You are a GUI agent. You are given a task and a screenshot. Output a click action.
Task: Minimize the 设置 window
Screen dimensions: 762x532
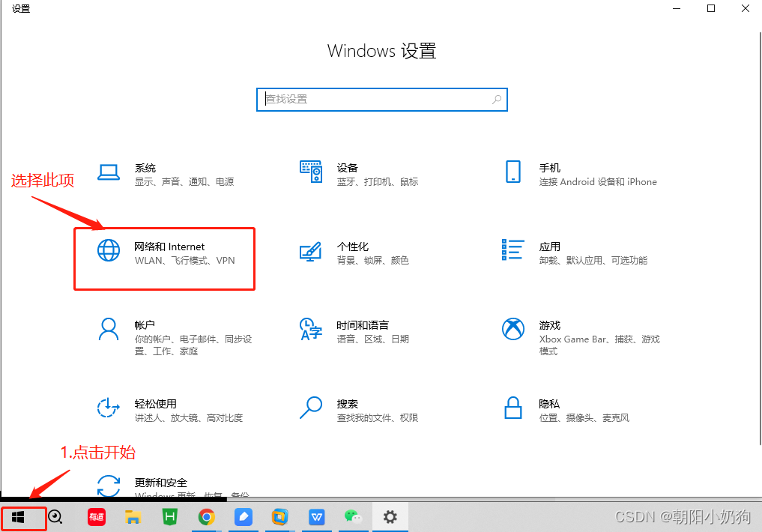[x=677, y=8]
